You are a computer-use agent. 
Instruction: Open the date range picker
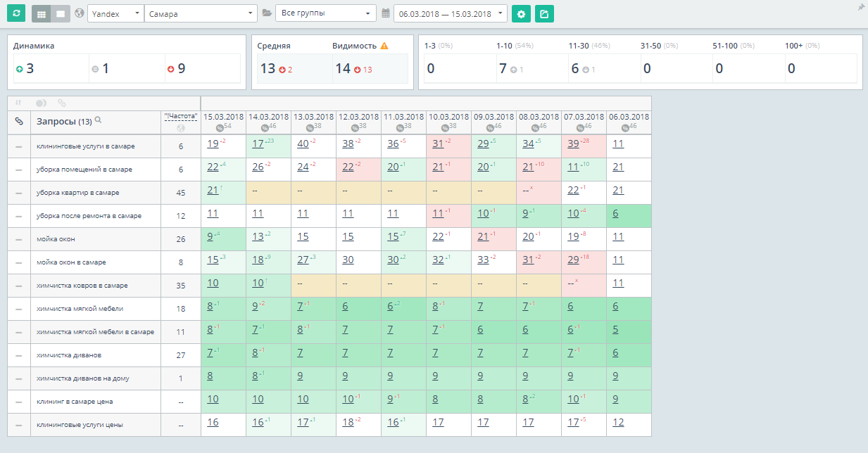[x=450, y=13]
